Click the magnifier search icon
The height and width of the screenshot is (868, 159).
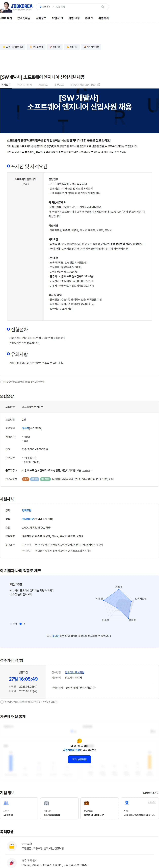(x=103, y=7)
